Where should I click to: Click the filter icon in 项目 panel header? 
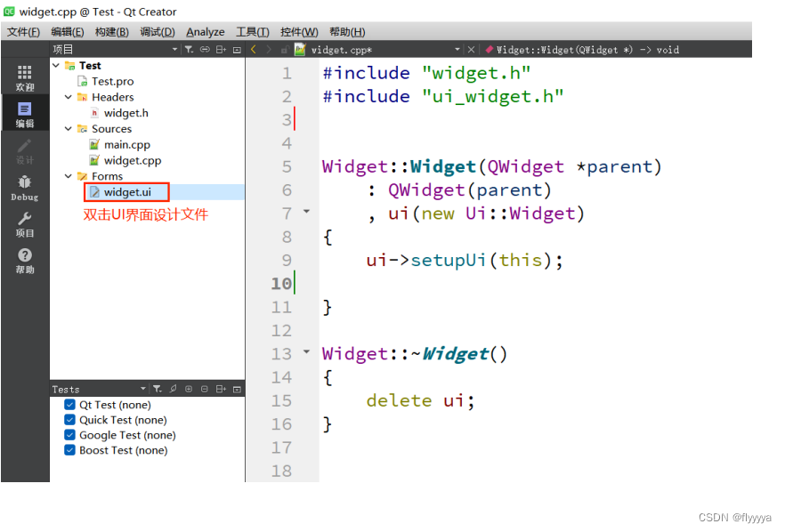coord(189,50)
